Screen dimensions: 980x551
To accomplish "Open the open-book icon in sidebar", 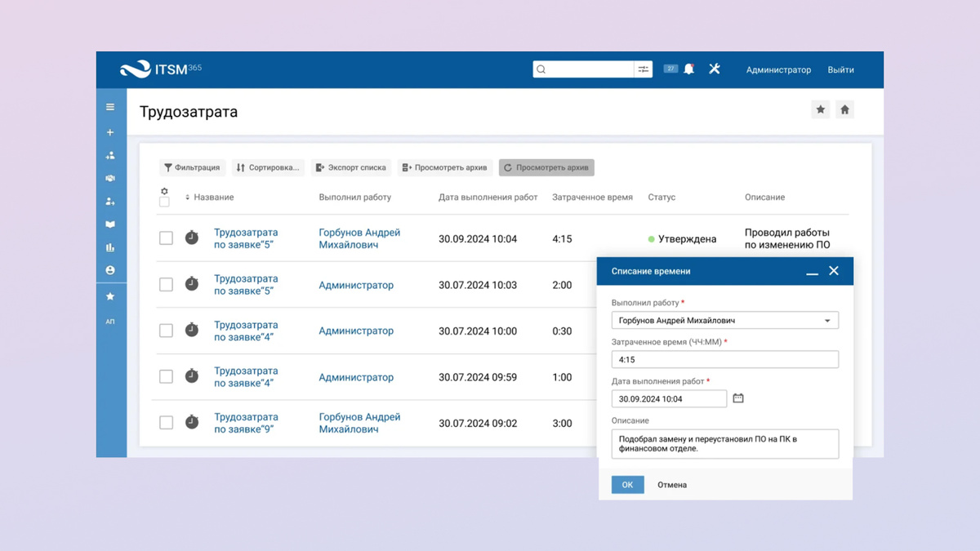I will tap(110, 224).
